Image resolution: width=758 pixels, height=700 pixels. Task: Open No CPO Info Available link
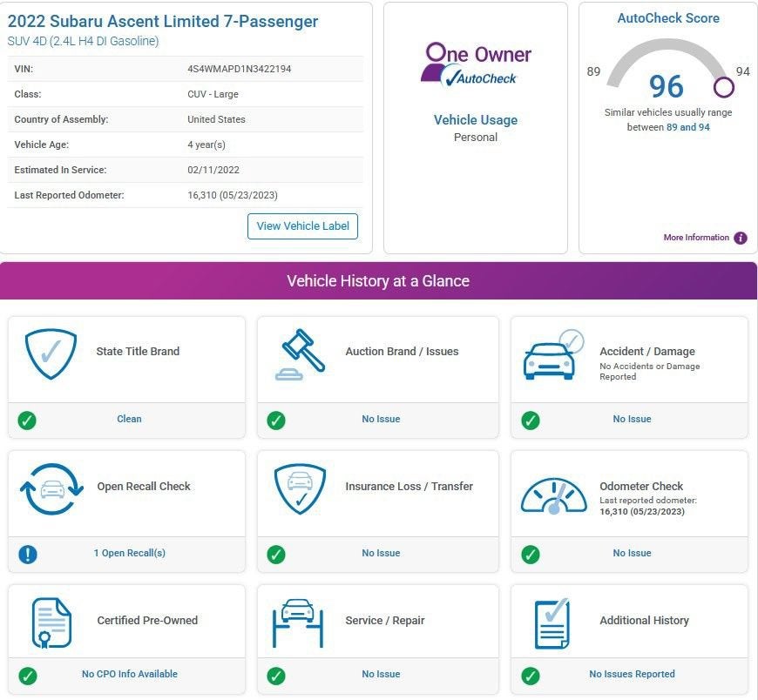[x=130, y=674]
